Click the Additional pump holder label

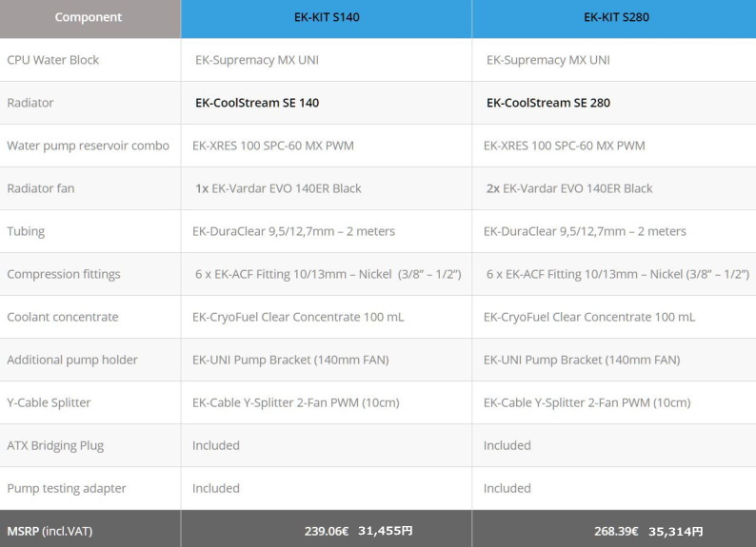[72, 361]
